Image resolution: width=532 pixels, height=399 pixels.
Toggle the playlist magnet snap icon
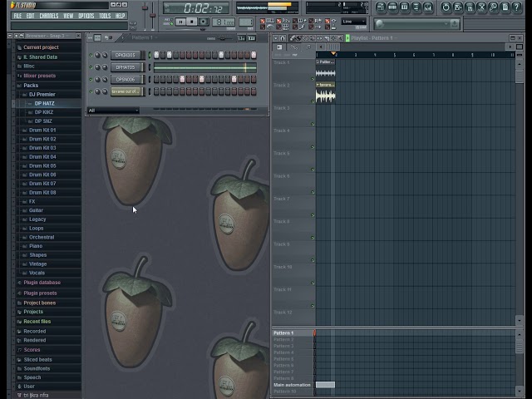tap(283, 38)
